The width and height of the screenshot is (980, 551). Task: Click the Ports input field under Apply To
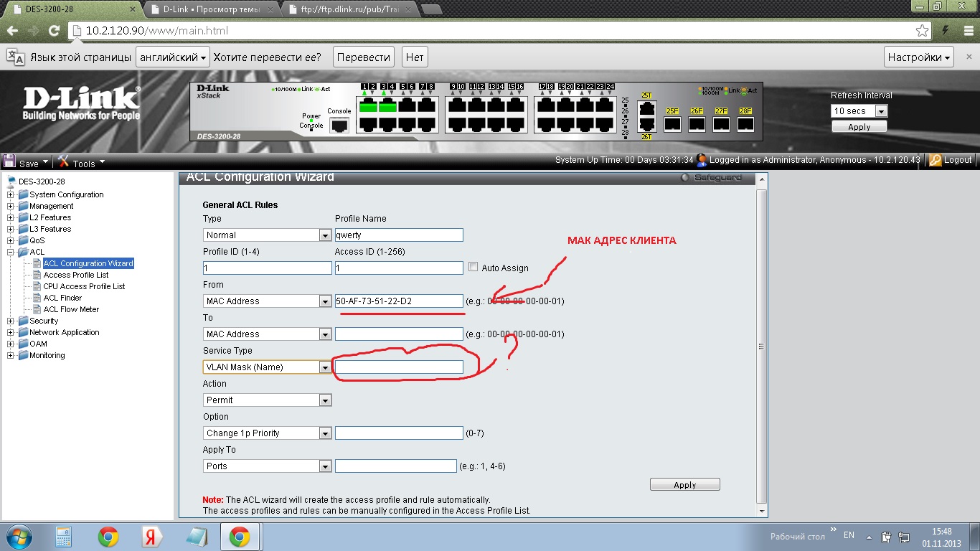click(x=395, y=466)
